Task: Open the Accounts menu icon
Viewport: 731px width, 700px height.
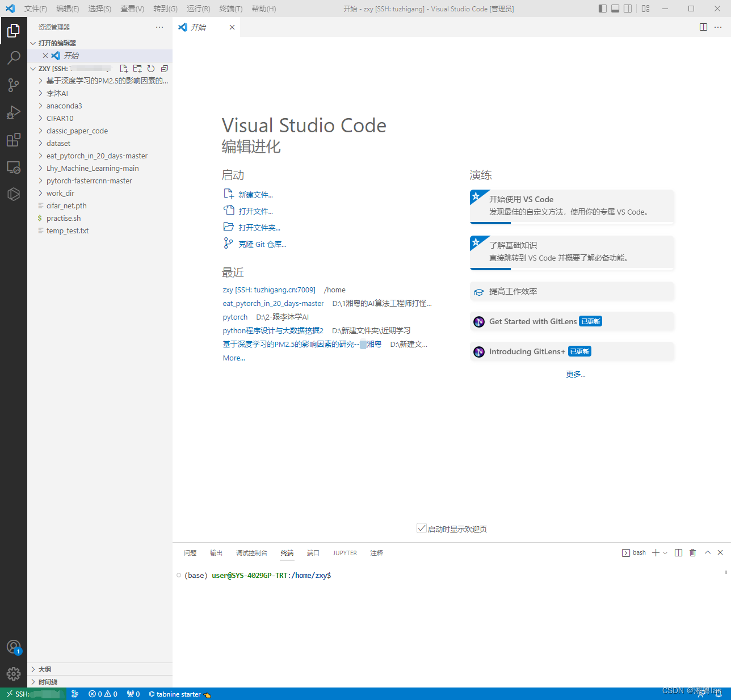Action: pyautogui.click(x=14, y=647)
